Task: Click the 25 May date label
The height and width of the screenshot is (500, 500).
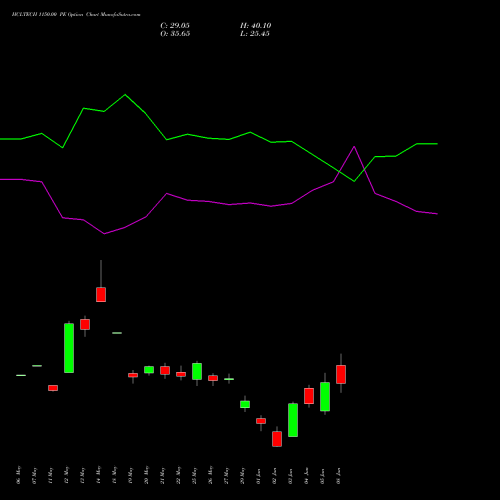Action: [194, 475]
